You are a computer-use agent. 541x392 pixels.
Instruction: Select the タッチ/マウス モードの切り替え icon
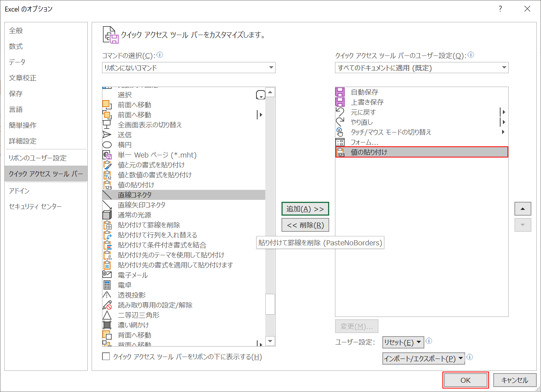click(x=340, y=132)
